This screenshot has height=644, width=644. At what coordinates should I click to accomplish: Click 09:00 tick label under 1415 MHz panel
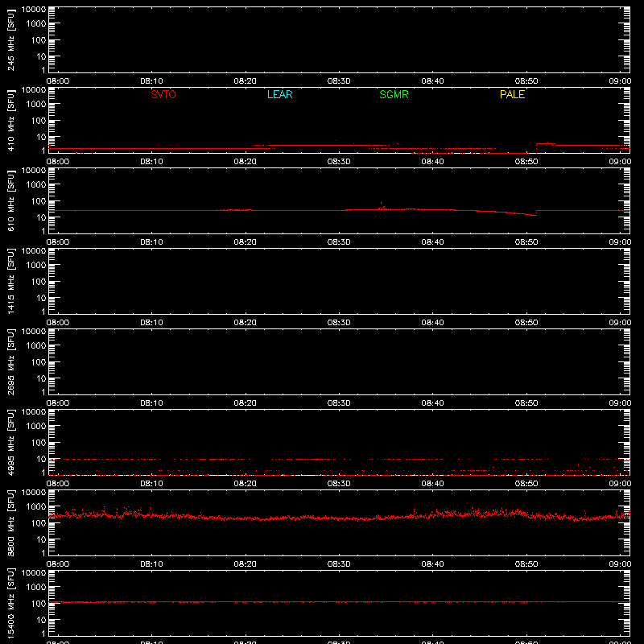point(620,323)
